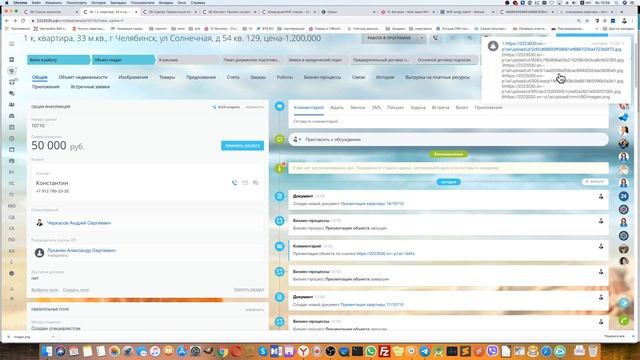Viewport: 640px width, 360px height.
Task: Click the Выбрать поле link
Action: click(x=44, y=290)
